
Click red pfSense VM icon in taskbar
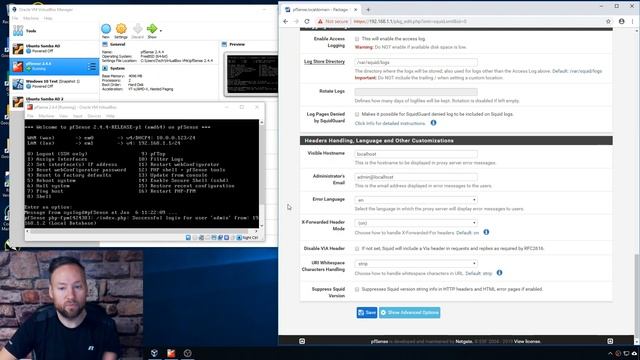click(171, 353)
